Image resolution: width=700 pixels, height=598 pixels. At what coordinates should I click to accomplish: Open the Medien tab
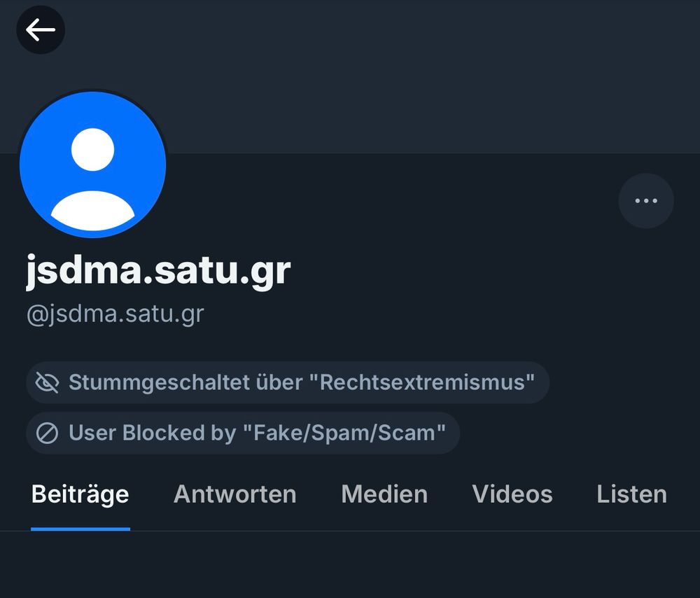384,494
